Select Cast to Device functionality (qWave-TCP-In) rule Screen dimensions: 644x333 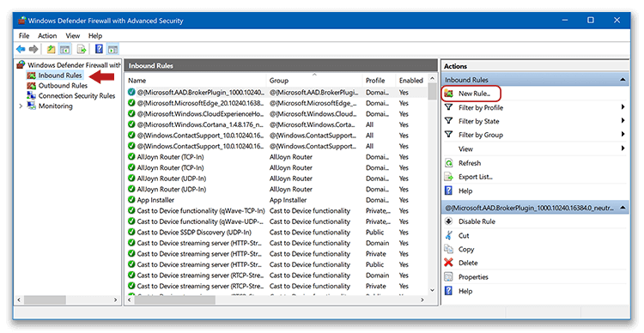click(276, 210)
